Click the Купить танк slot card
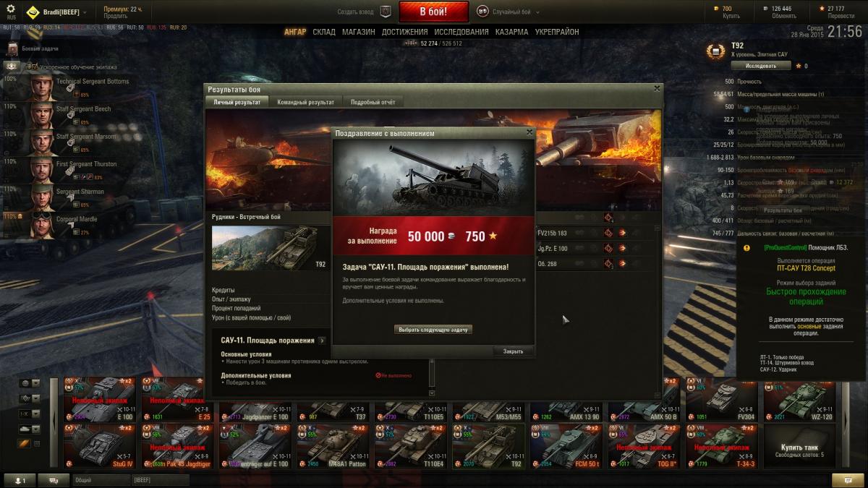The width and height of the screenshot is (868, 488). (799, 446)
